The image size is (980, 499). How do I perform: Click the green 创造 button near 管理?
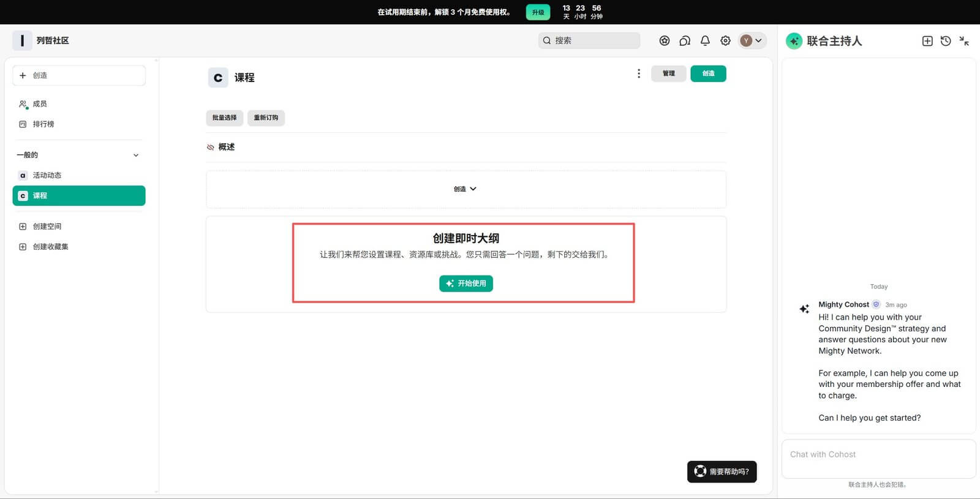point(709,73)
